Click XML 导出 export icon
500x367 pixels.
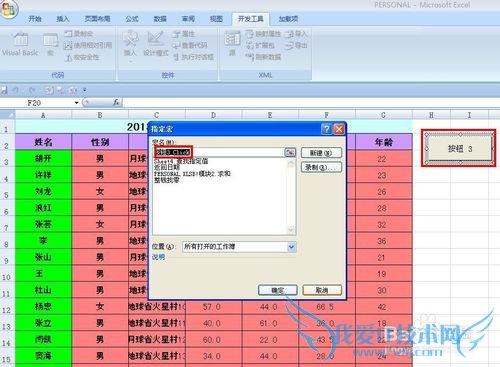(x=296, y=45)
